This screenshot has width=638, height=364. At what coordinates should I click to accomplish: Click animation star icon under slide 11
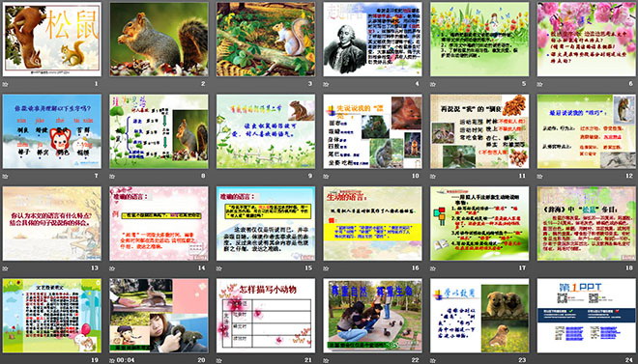[x=433, y=176]
